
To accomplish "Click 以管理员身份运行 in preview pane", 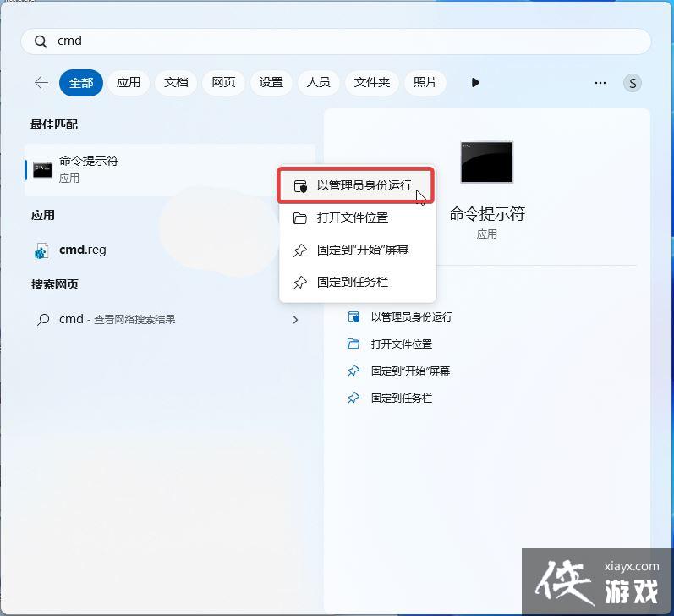I will 411,317.
